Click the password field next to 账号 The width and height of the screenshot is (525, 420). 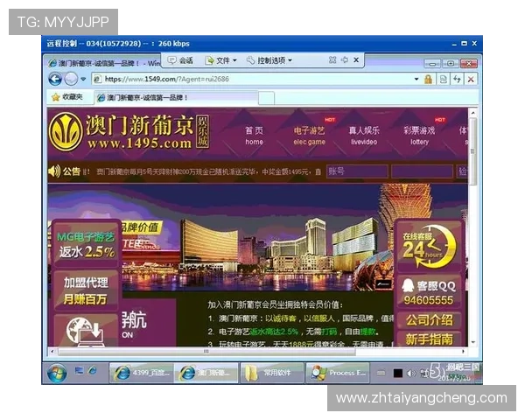pos(422,171)
